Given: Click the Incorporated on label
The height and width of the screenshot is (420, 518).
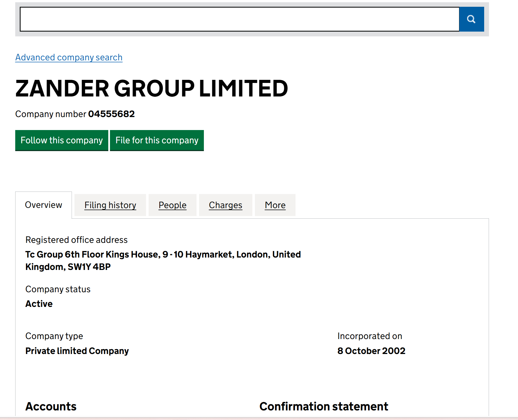Looking at the screenshot, I should click(370, 336).
